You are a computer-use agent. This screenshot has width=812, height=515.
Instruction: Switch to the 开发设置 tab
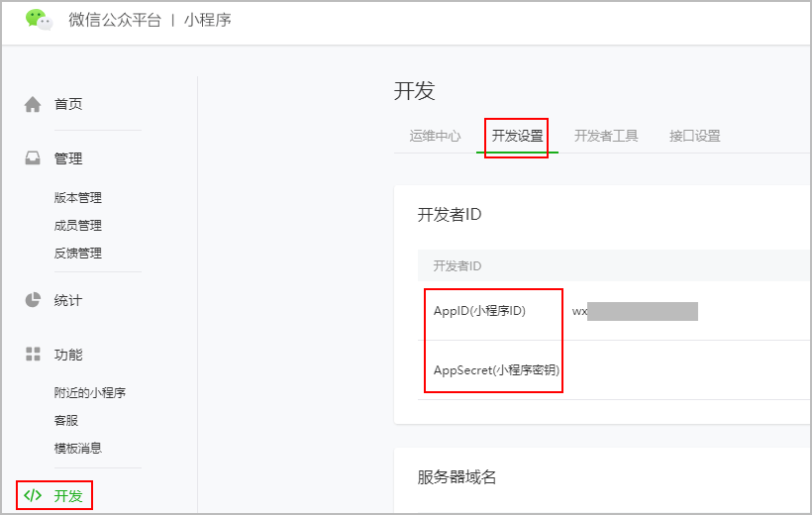click(517, 137)
